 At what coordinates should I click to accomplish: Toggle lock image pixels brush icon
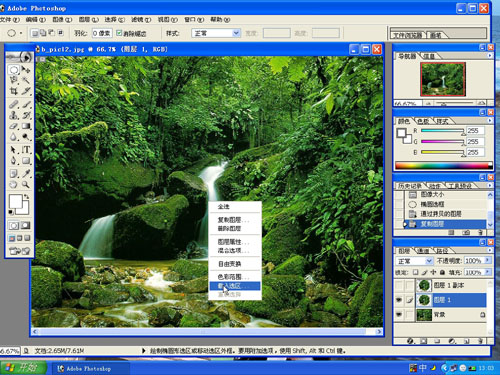pos(424,272)
